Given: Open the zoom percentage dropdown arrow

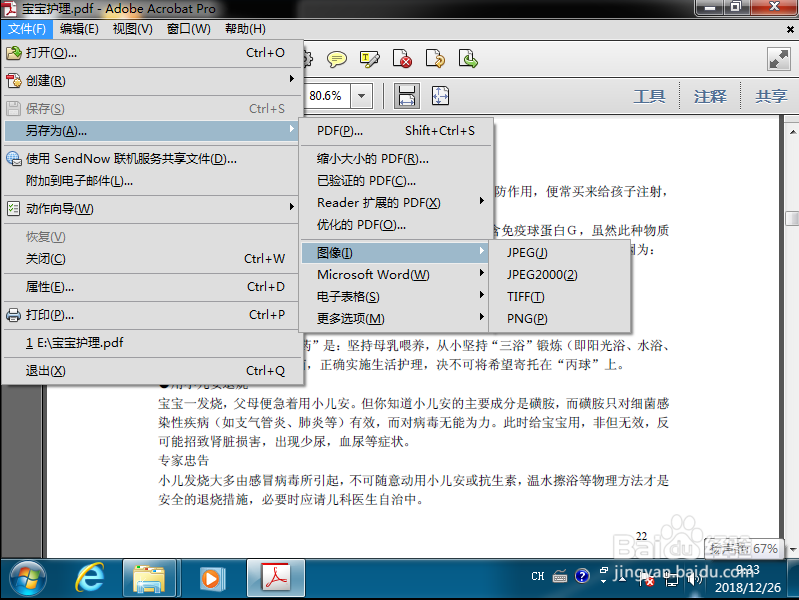Looking at the screenshot, I should click(361, 96).
